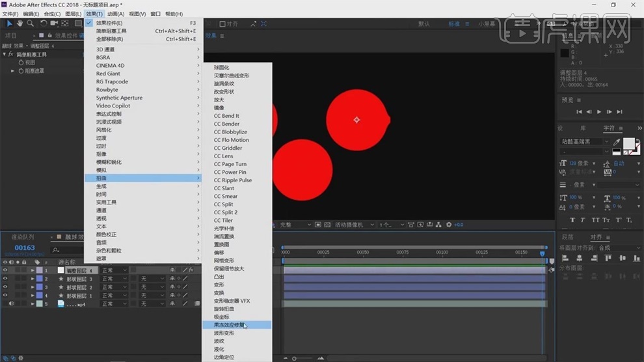The width and height of the screenshot is (644, 362).
Task: Select the Rotation tool
Action: click(44, 23)
